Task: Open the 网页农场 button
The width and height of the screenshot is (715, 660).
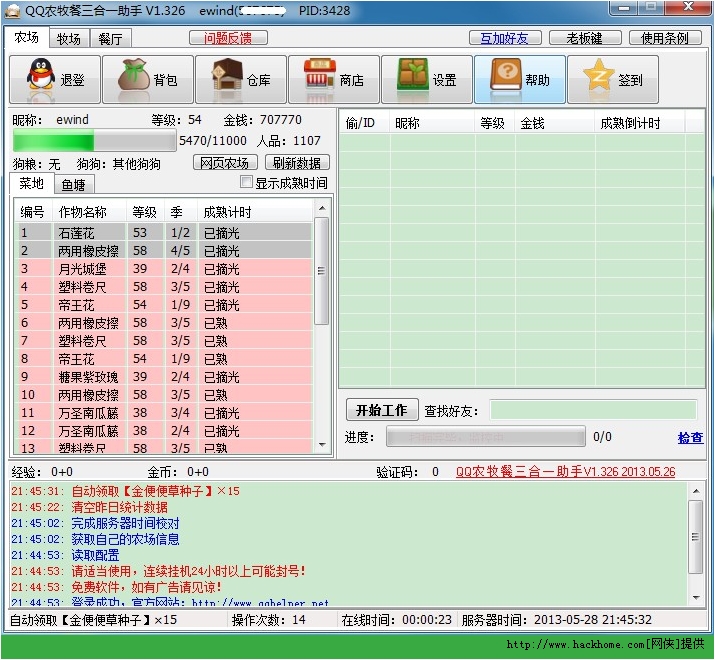Action: pos(225,162)
